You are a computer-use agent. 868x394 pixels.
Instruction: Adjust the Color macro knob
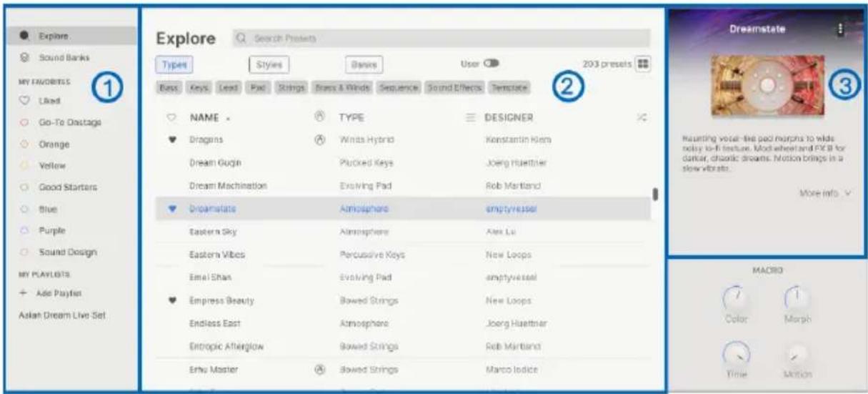(x=736, y=298)
